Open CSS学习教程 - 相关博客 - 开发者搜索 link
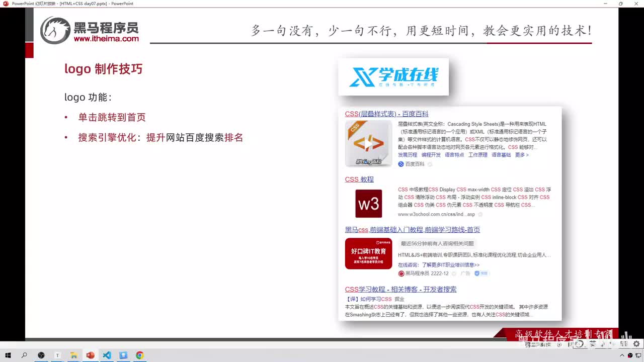The width and height of the screenshot is (644, 362). pyautogui.click(x=400, y=289)
